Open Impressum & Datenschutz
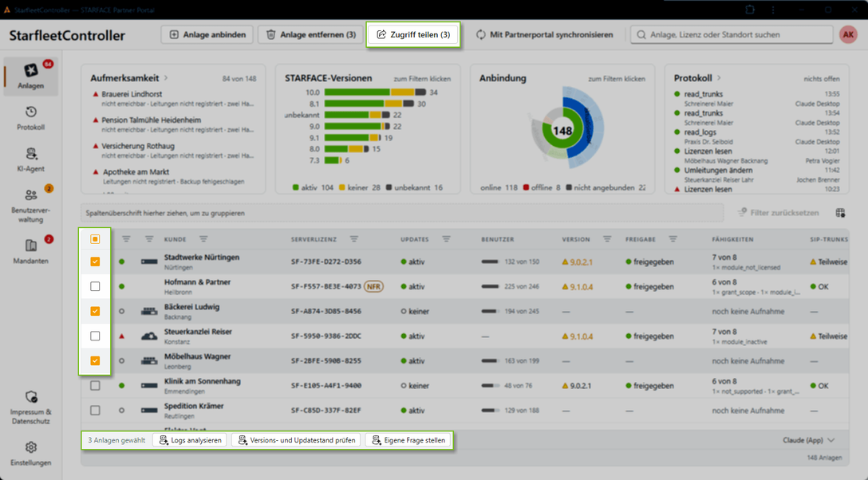This screenshot has width=868, height=480. pyautogui.click(x=31, y=407)
